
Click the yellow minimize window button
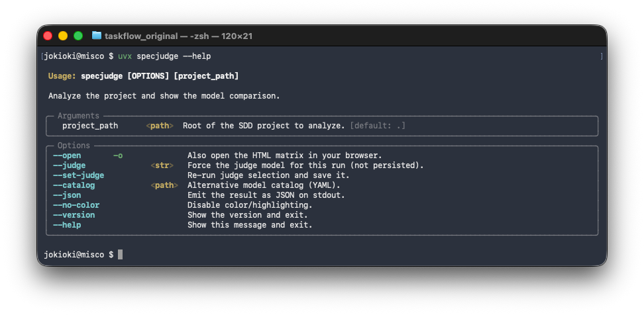[63, 36]
